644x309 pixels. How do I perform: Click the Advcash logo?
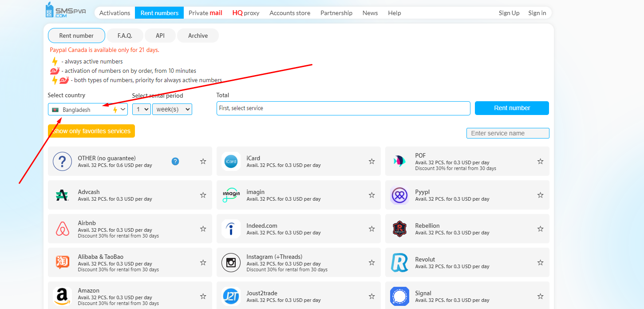[62, 195]
